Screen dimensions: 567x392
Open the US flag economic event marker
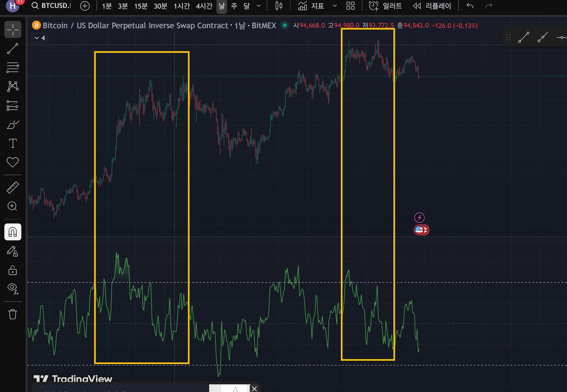(x=420, y=230)
